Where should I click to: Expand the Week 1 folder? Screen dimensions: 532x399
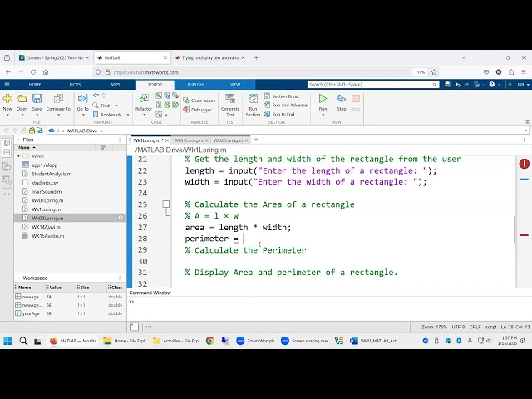point(18,156)
